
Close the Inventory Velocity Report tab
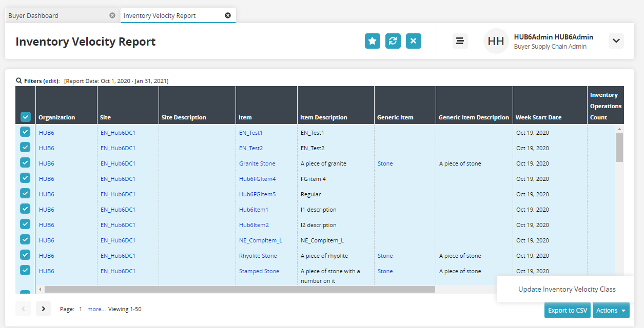228,15
